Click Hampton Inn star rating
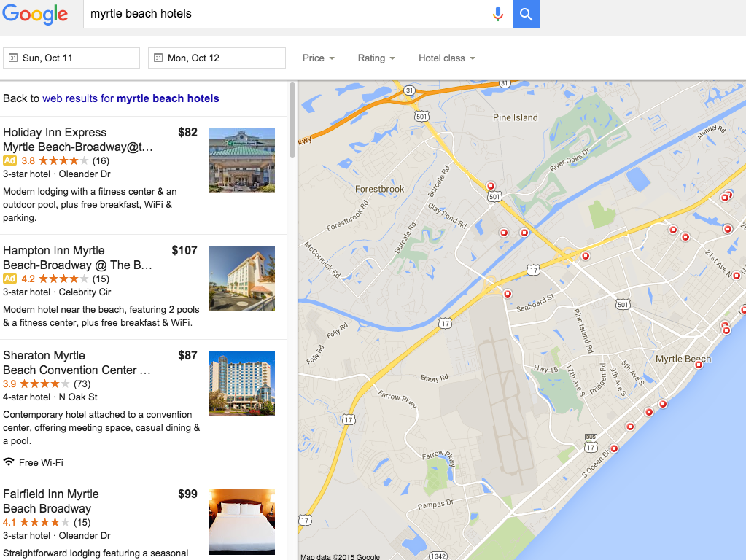 [63, 279]
